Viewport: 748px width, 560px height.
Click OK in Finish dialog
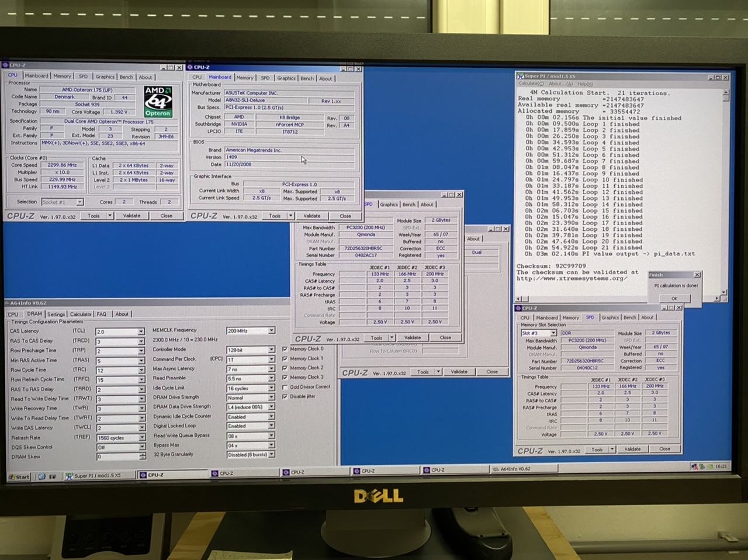coord(674,298)
